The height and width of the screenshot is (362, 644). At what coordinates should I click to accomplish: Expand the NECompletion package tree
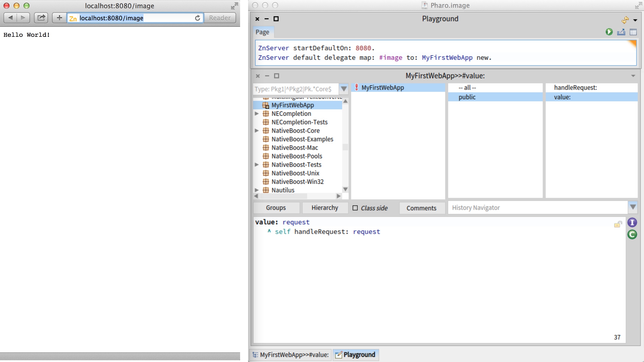tap(257, 114)
